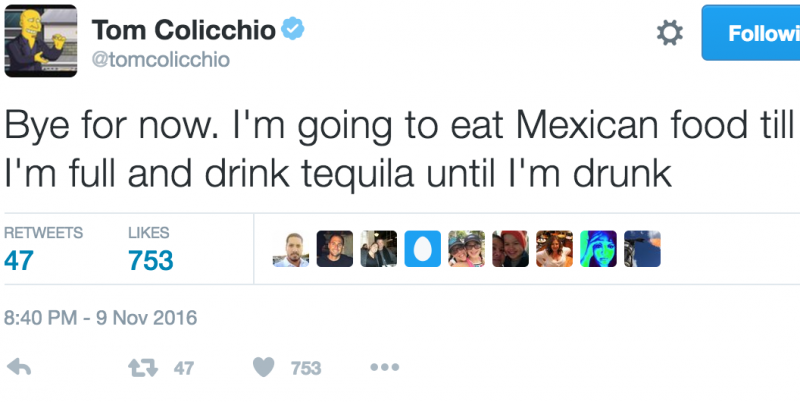
Task: Open Tom Colicchio's profile avatar
Action: click(40, 40)
